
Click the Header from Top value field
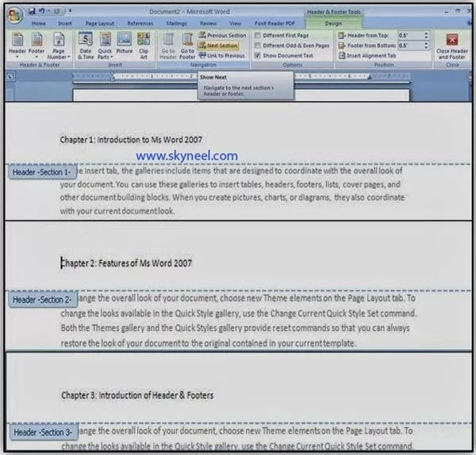(410, 35)
